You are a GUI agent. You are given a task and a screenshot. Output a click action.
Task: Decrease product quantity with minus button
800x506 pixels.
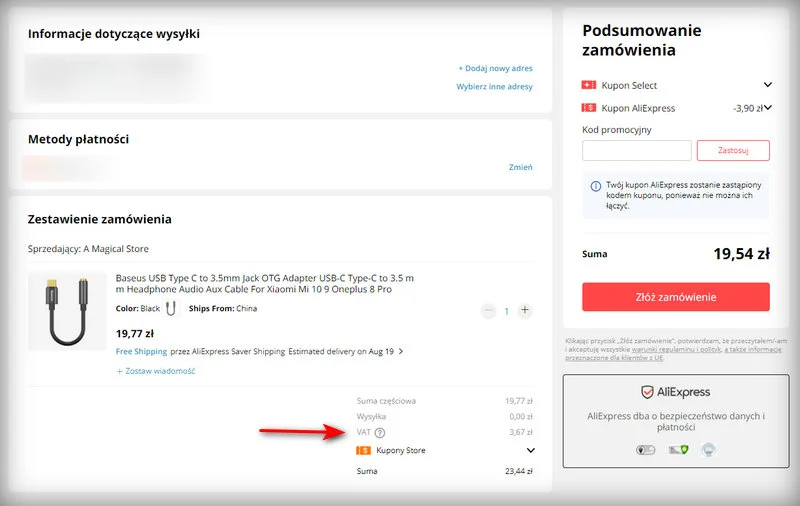click(x=488, y=311)
